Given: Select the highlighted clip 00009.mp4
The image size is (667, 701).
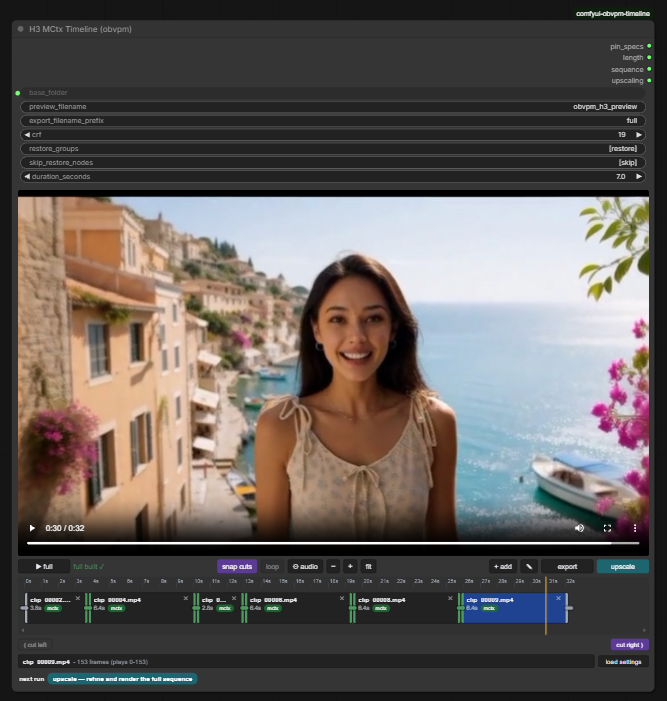Looking at the screenshot, I should (x=514, y=608).
